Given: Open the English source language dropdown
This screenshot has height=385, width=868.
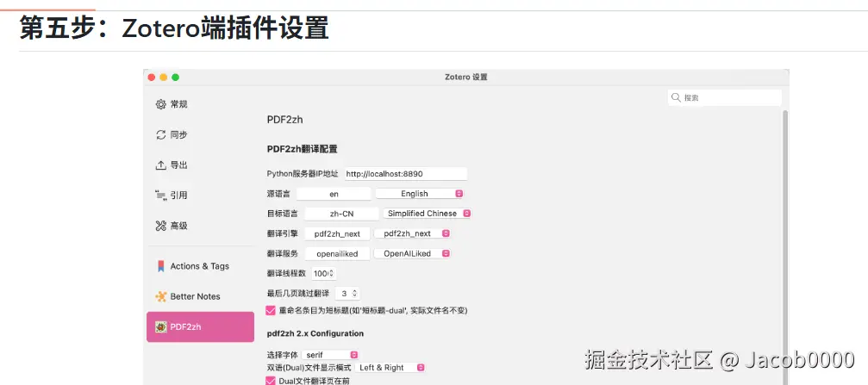Looking at the screenshot, I should [420, 194].
